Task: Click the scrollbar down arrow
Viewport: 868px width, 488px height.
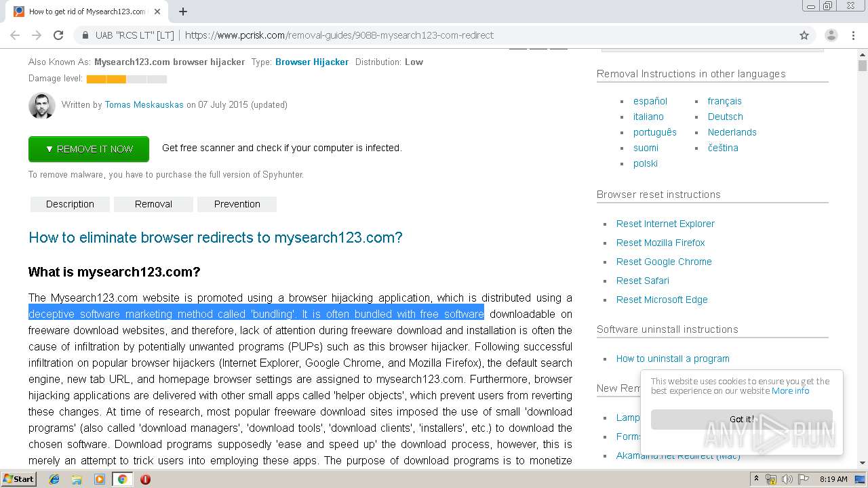Action: [863, 463]
